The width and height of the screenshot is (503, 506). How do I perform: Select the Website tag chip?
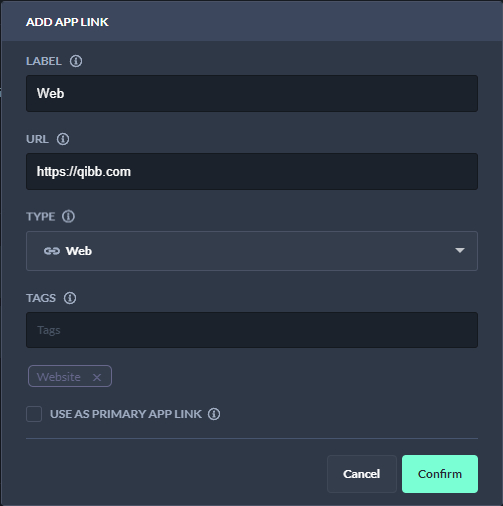[x=59, y=377]
